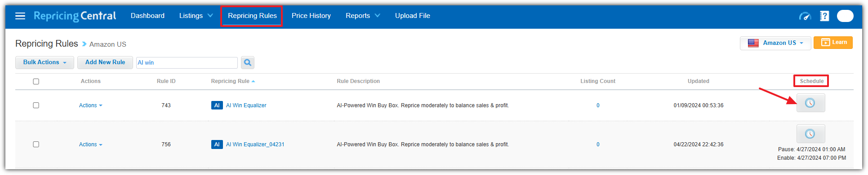This screenshot has width=868, height=175.
Task: Expand Actions menu for rule 743
Action: (90, 105)
